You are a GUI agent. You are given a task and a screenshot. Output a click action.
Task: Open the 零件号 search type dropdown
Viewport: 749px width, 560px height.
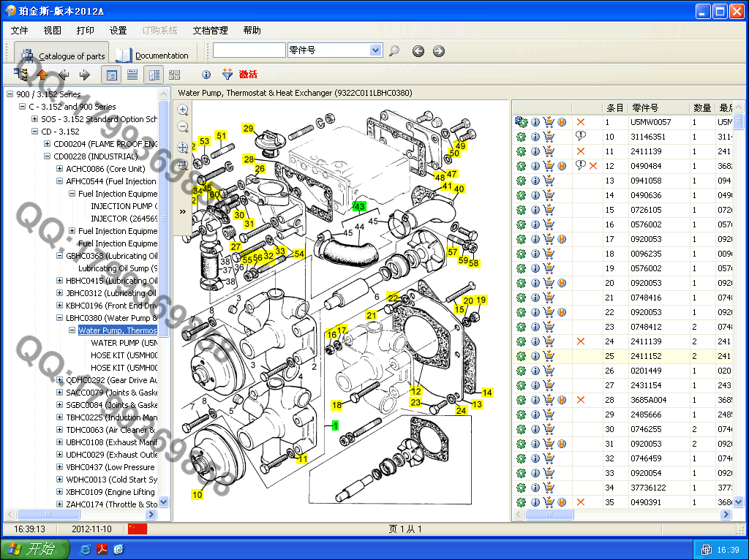[x=376, y=50]
